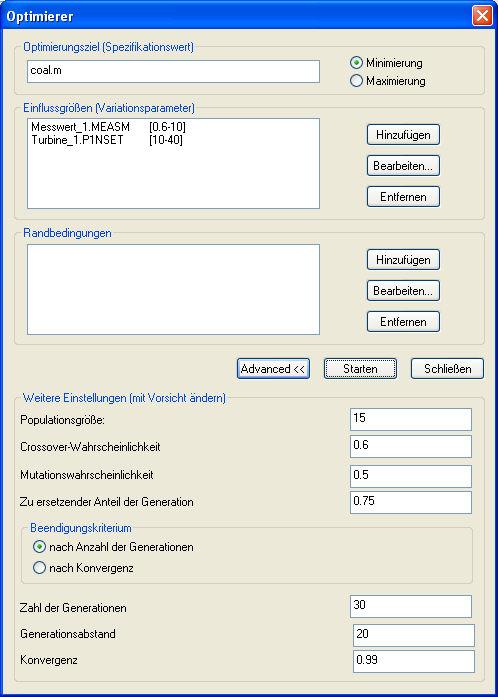Remove a Randbedingungen entry with Entfernen
Viewport: 498px width, 697px height.
coord(403,322)
